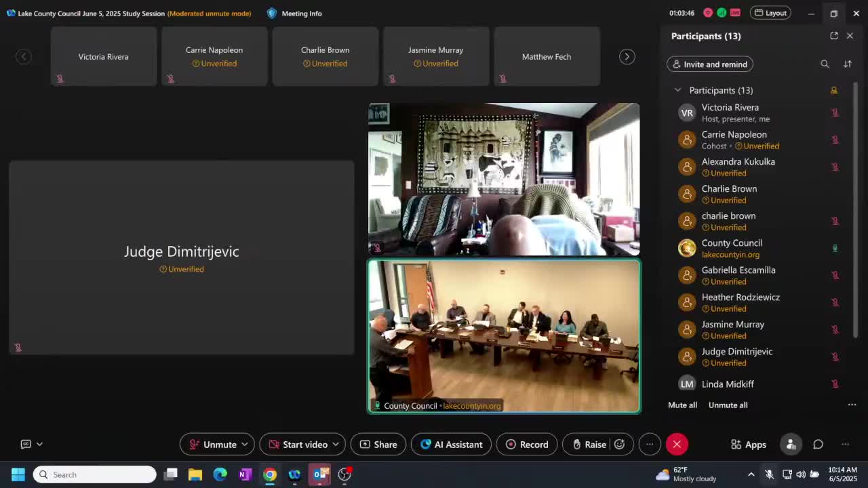Click the Share button
This screenshot has height=488, width=868.
378,445
